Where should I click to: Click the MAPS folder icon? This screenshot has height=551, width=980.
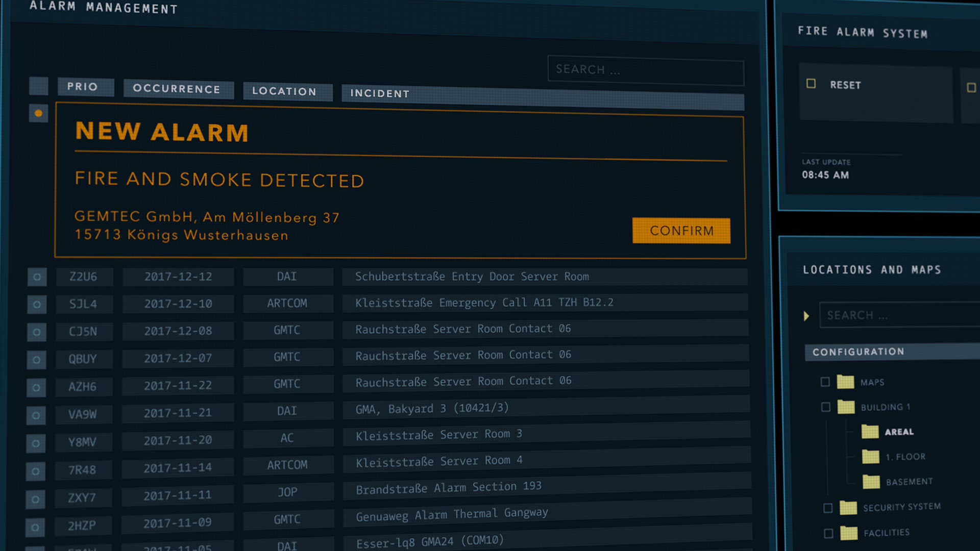[845, 382]
